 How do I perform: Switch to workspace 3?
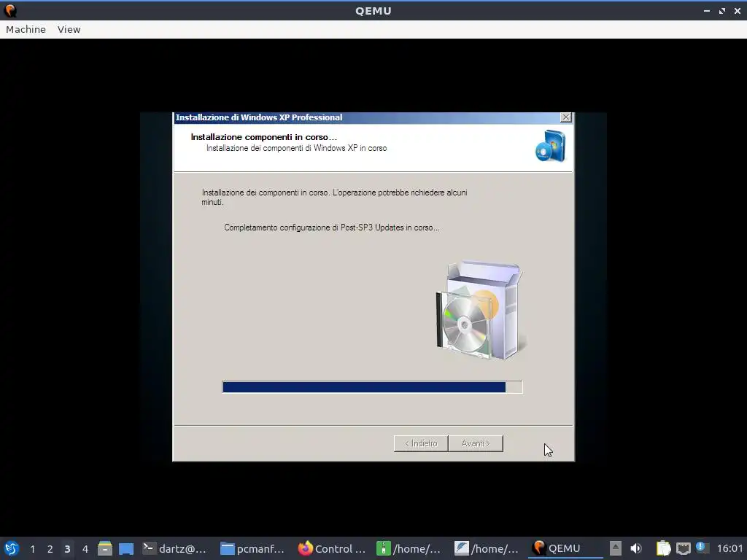pyautogui.click(x=67, y=548)
